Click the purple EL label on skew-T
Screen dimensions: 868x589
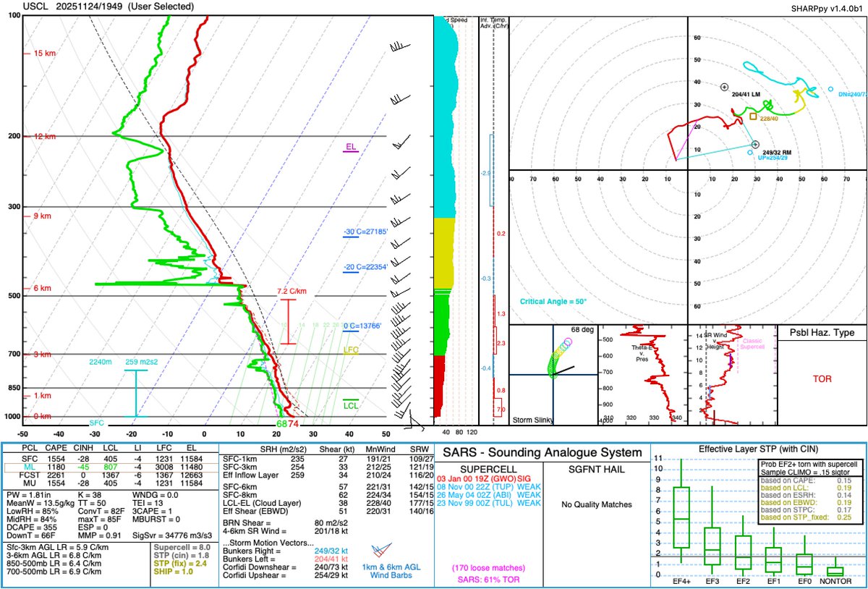point(351,148)
